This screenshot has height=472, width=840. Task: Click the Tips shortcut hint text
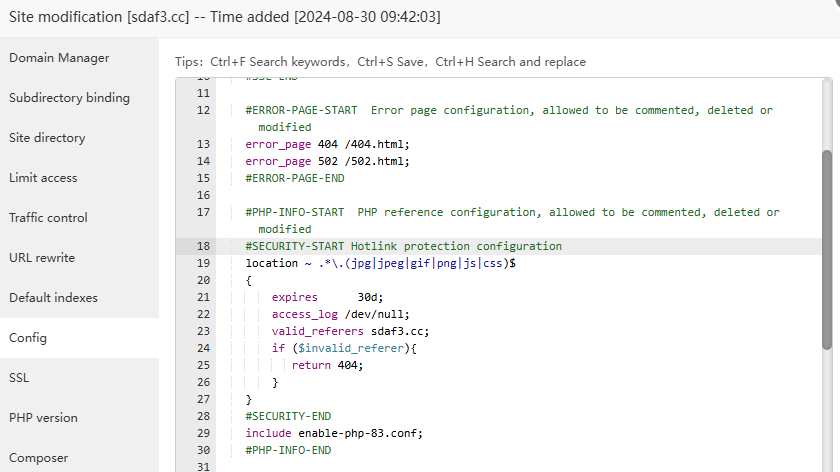click(380, 62)
